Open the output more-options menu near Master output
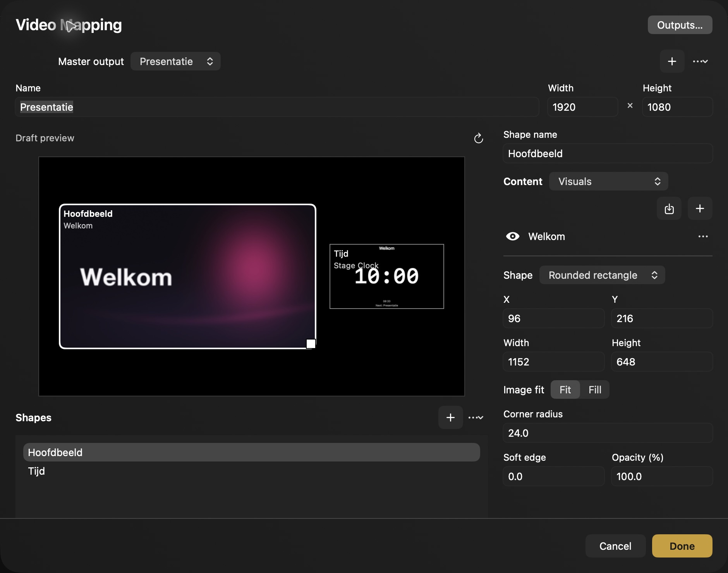 (700, 61)
